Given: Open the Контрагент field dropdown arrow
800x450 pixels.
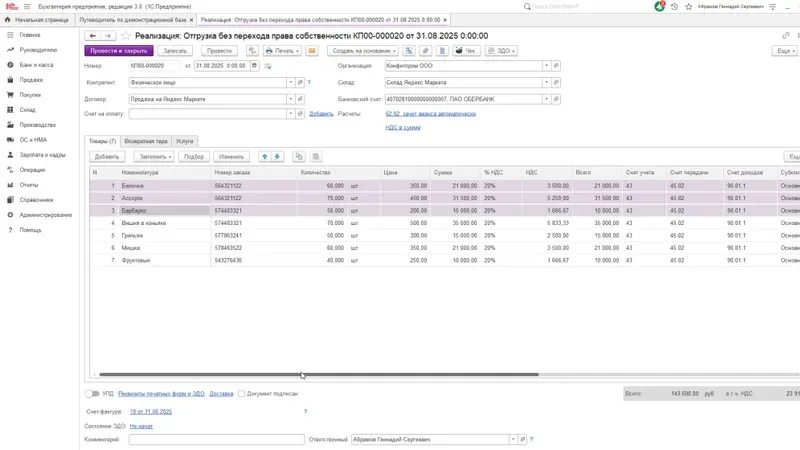Looking at the screenshot, I should (x=291, y=83).
